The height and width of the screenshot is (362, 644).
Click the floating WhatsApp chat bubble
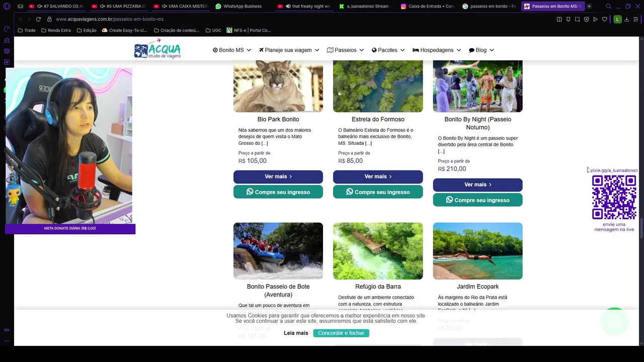pos(615,322)
